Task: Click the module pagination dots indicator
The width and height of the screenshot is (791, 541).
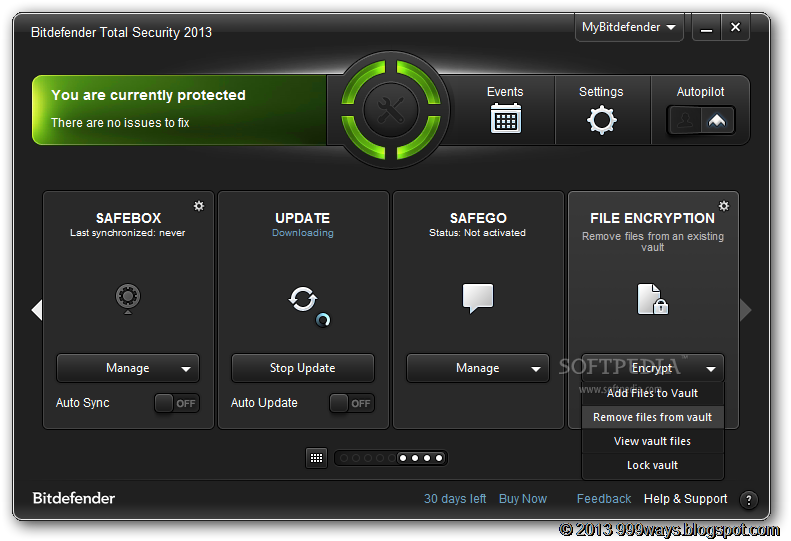Action: [391, 458]
